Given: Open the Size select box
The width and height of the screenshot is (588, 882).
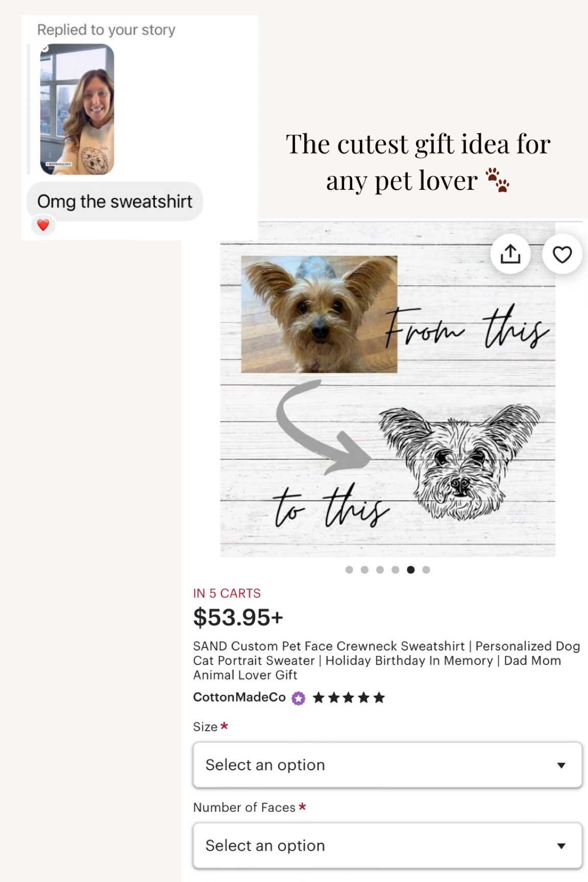Looking at the screenshot, I should 387,765.
